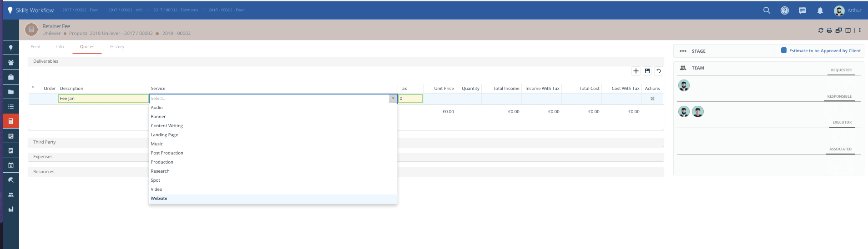Click the help question mark icon
The height and width of the screenshot is (249, 868).
point(785,10)
